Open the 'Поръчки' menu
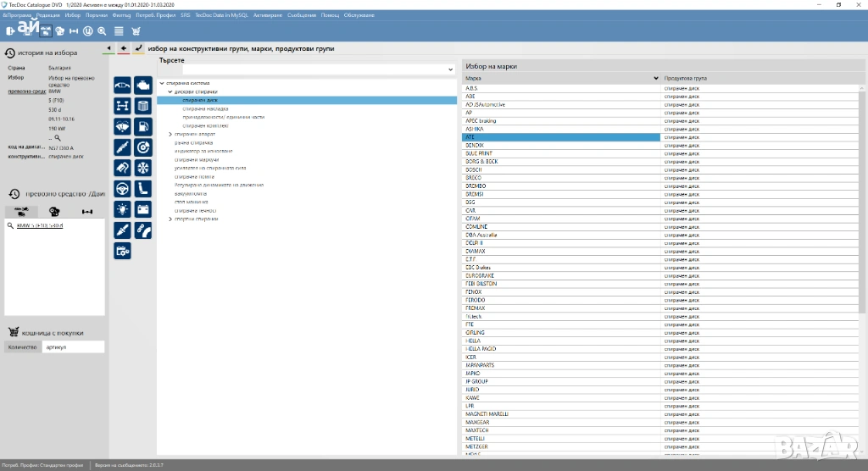The height and width of the screenshot is (471, 868). point(96,15)
